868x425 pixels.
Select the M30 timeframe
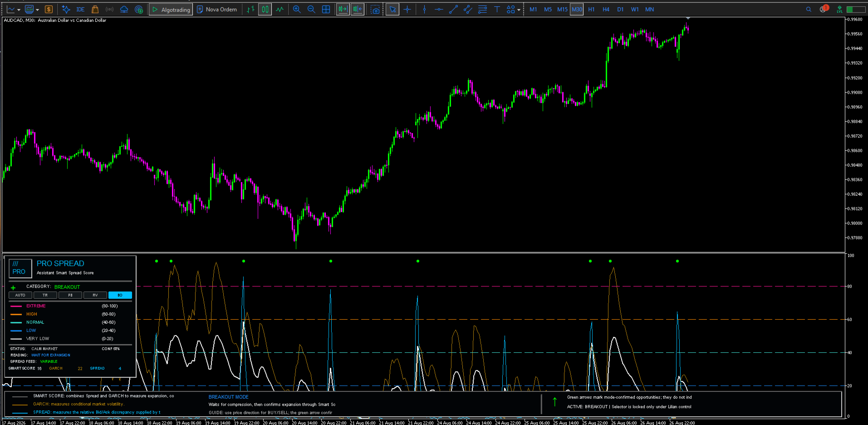coord(577,10)
